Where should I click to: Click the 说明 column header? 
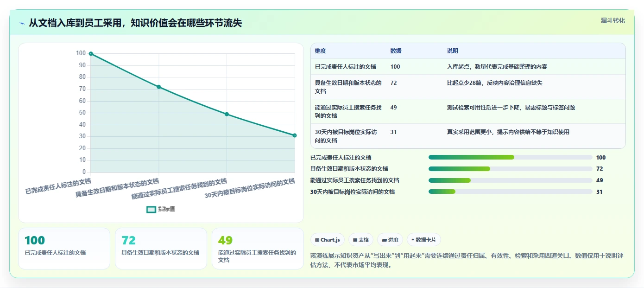[x=452, y=51]
